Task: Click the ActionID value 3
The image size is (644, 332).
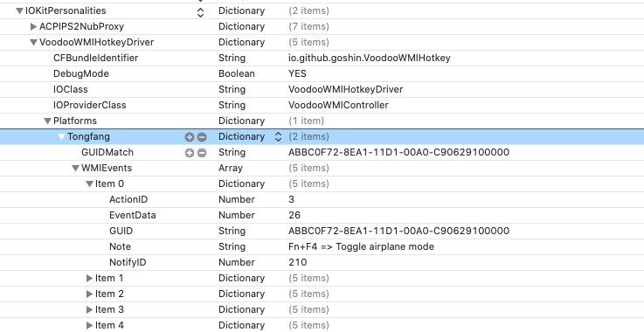Action: [292, 200]
